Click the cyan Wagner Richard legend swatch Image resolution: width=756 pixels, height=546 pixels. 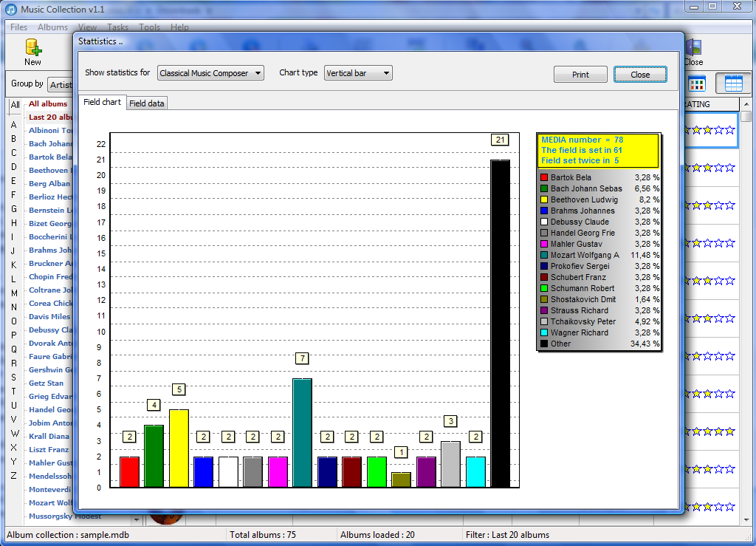[x=544, y=332]
